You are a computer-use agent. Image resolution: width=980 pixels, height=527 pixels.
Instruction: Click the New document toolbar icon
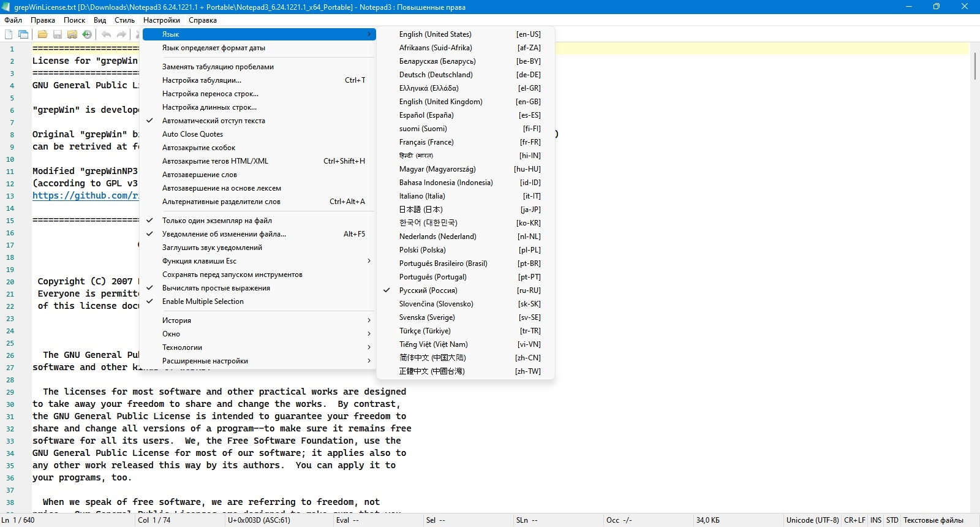[x=9, y=34]
